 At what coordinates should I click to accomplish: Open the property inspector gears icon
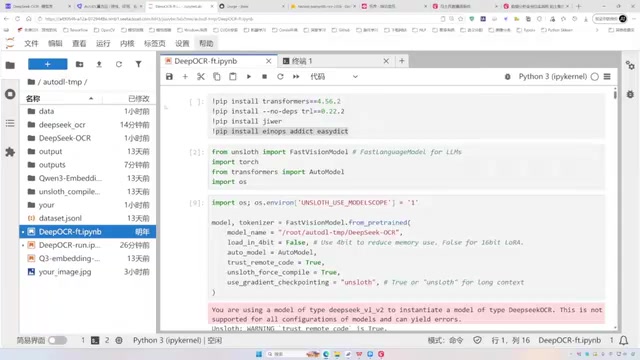point(630,65)
